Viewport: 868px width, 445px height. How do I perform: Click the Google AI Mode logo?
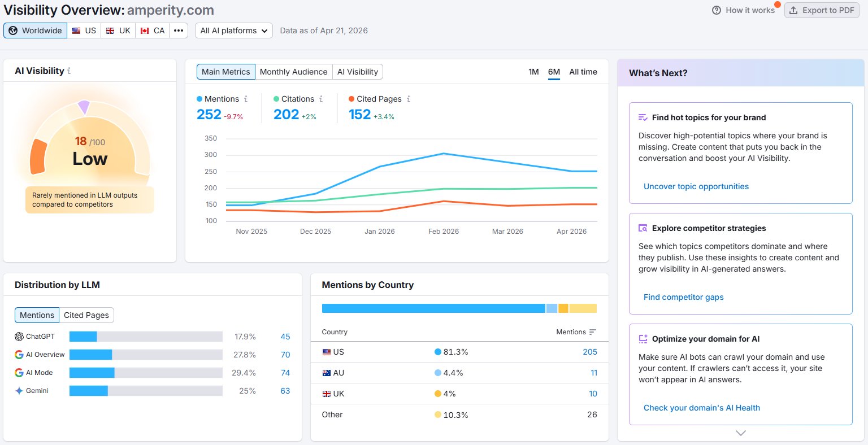tap(19, 373)
